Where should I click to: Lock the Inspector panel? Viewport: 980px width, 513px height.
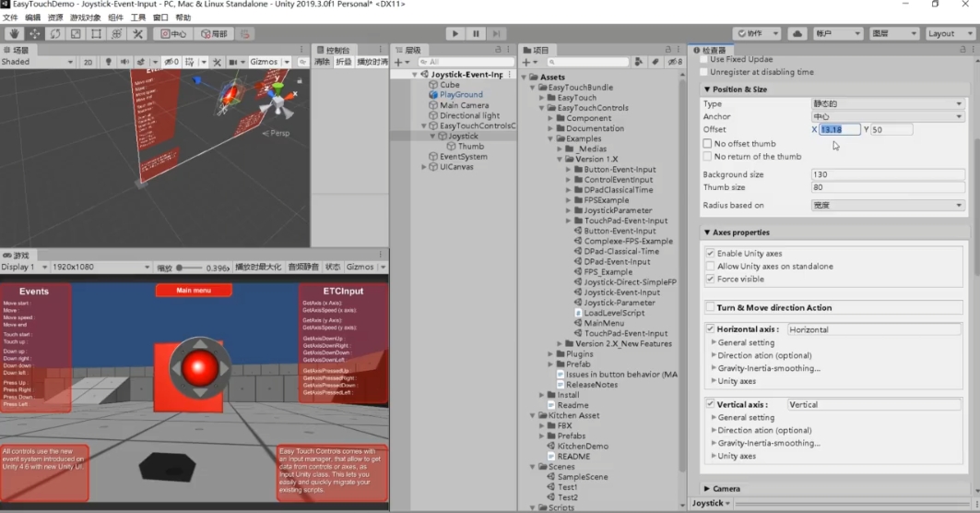coord(962,50)
